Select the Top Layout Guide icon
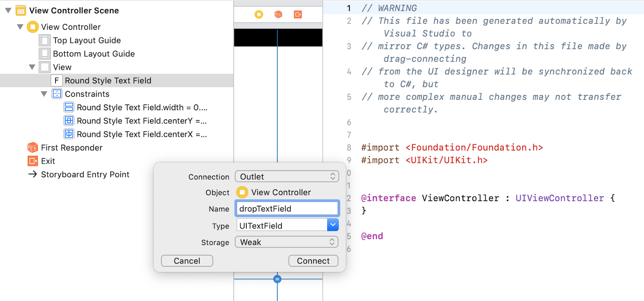The height and width of the screenshot is (301, 644). 44,40
